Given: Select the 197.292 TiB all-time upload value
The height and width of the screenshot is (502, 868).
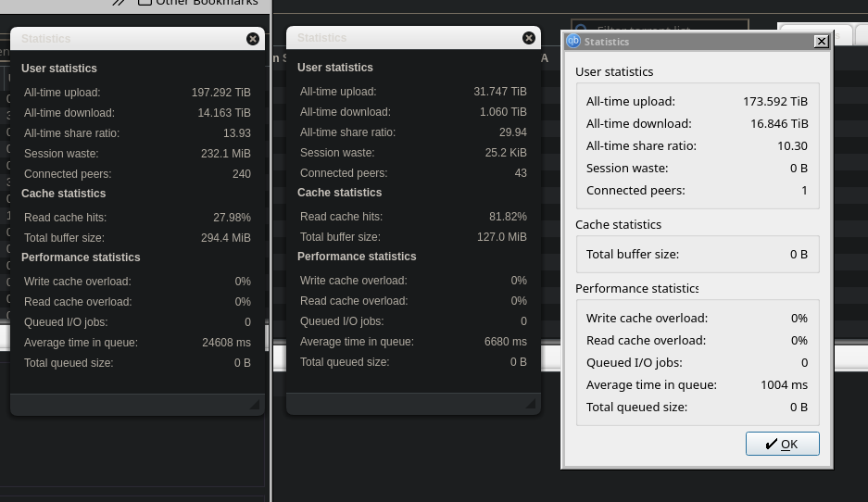Looking at the screenshot, I should tap(220, 93).
